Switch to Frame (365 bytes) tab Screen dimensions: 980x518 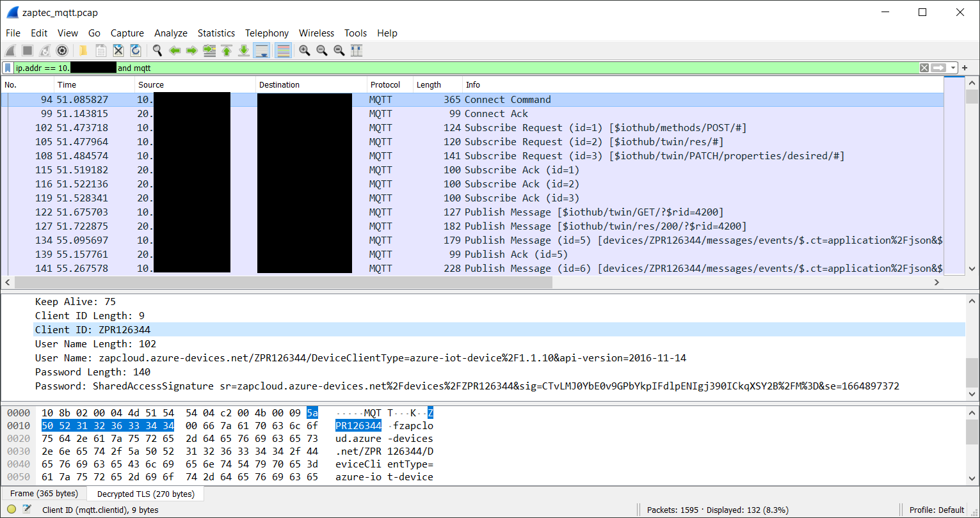pos(44,494)
